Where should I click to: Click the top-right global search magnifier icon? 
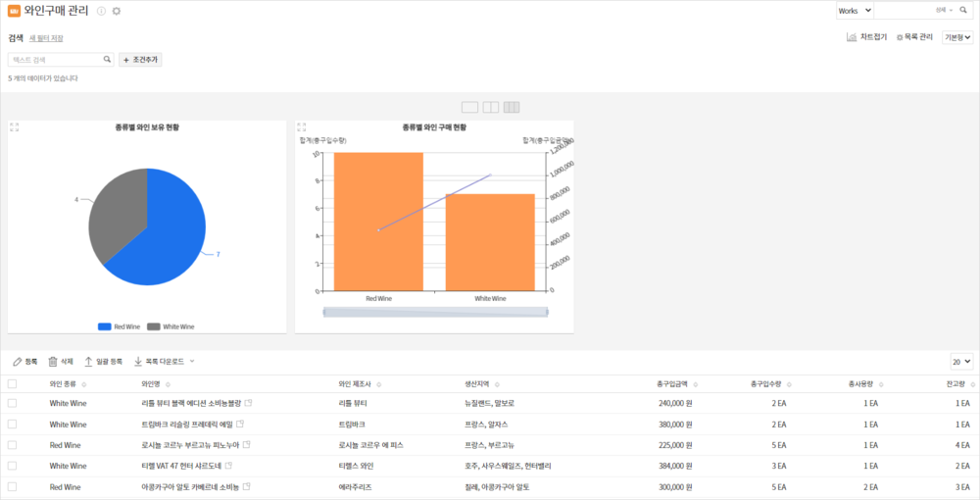[x=963, y=11]
